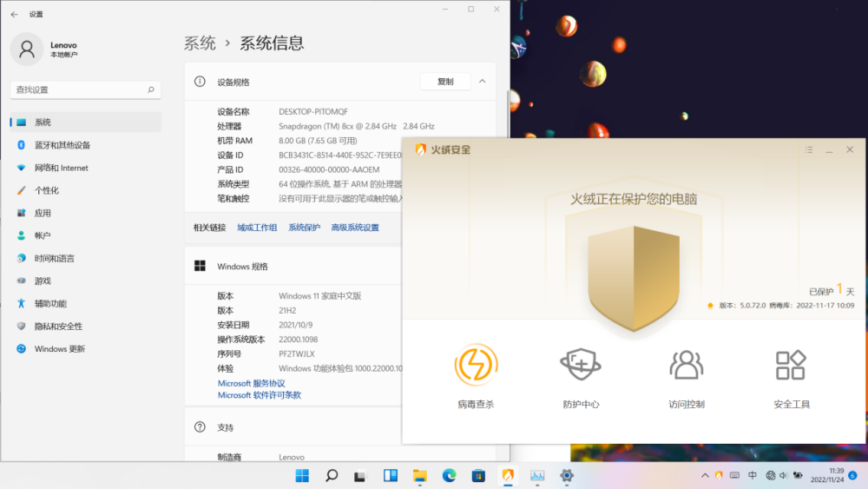Click the 查找设置 search field
868x489 pixels.
point(86,89)
